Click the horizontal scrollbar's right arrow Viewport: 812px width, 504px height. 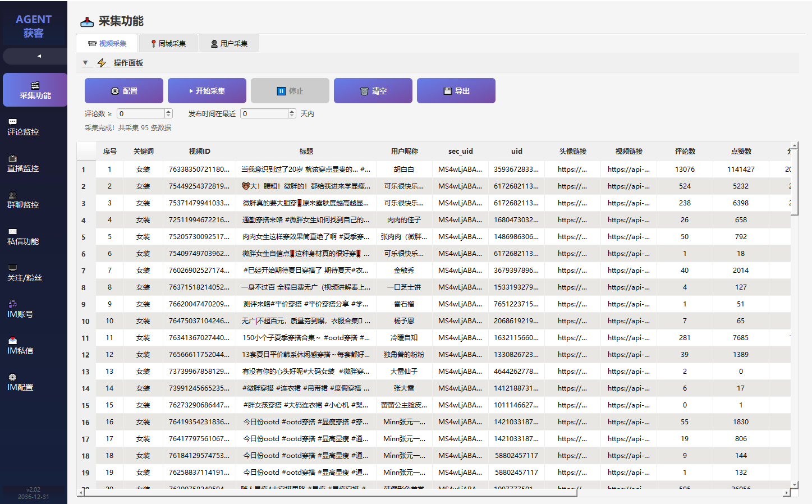click(x=787, y=493)
